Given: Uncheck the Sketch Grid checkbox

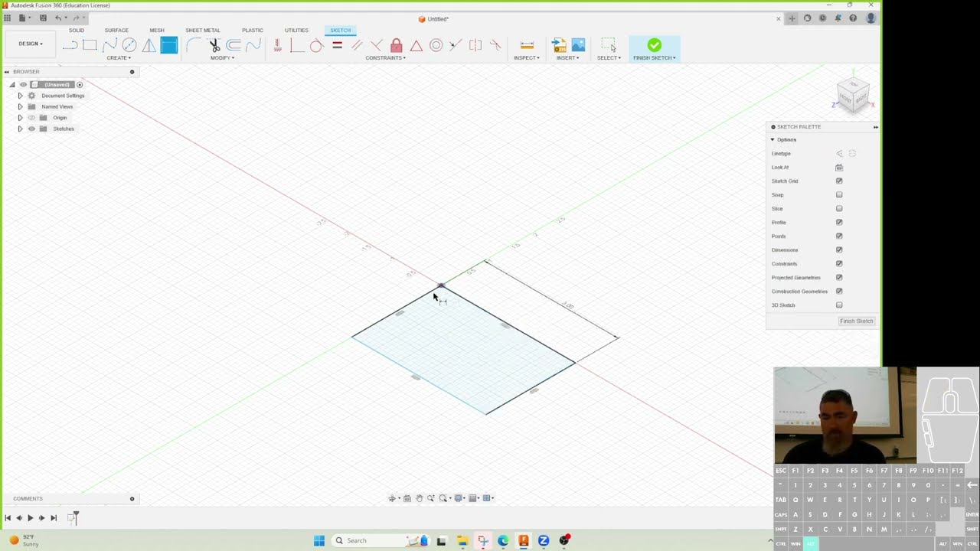Looking at the screenshot, I should [x=839, y=181].
